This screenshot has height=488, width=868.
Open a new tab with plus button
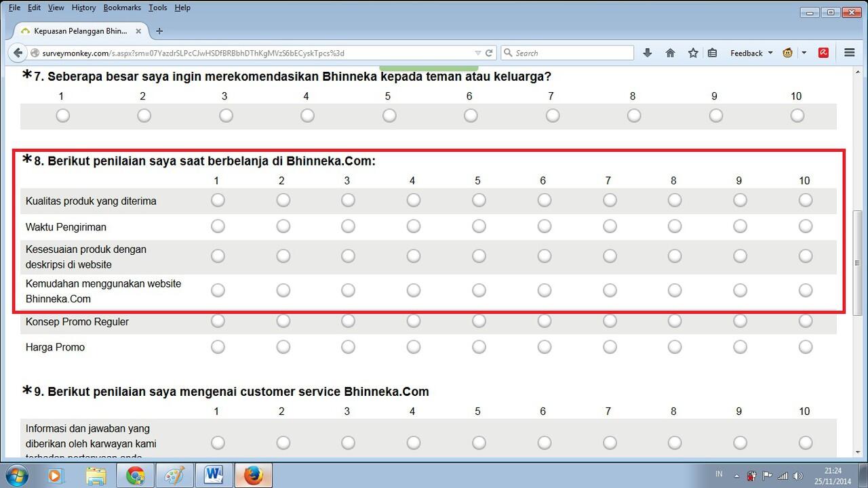click(x=159, y=31)
